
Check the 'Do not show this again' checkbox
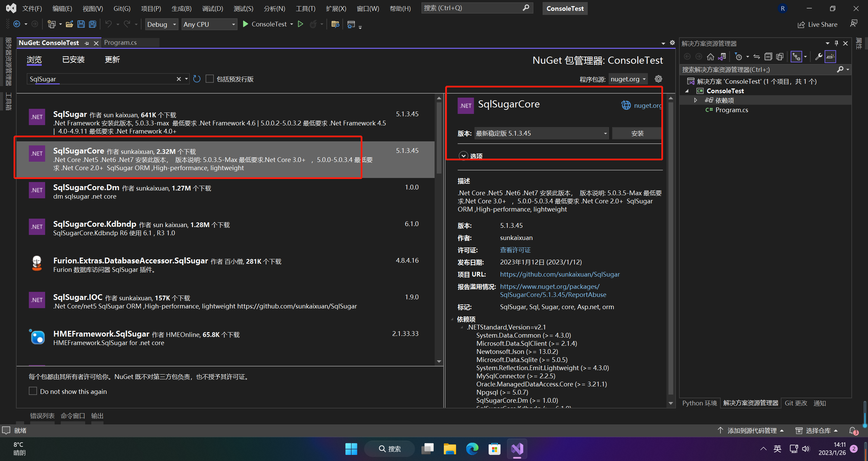(32, 392)
